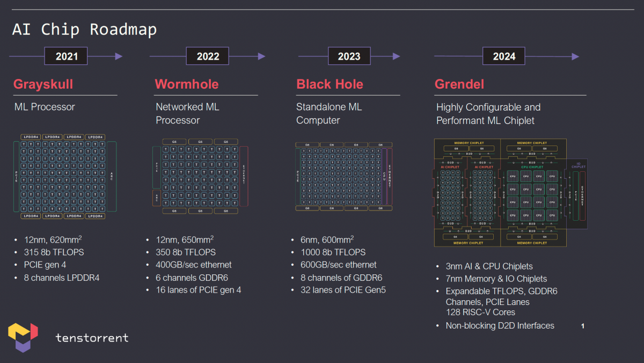This screenshot has height=363, width=644.
Task: Click 'Standalone ML Computer' subtitle
Action: (x=329, y=113)
